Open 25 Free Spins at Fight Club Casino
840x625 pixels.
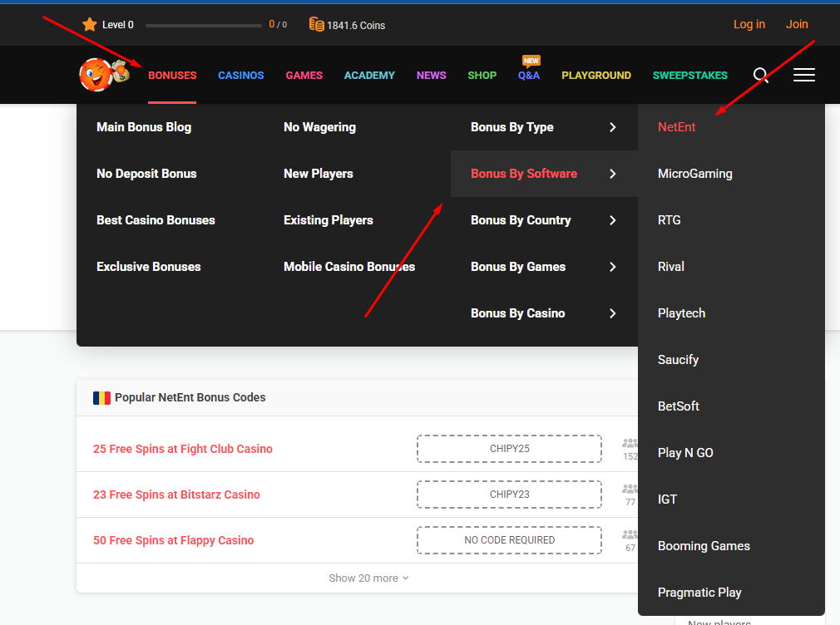point(183,449)
